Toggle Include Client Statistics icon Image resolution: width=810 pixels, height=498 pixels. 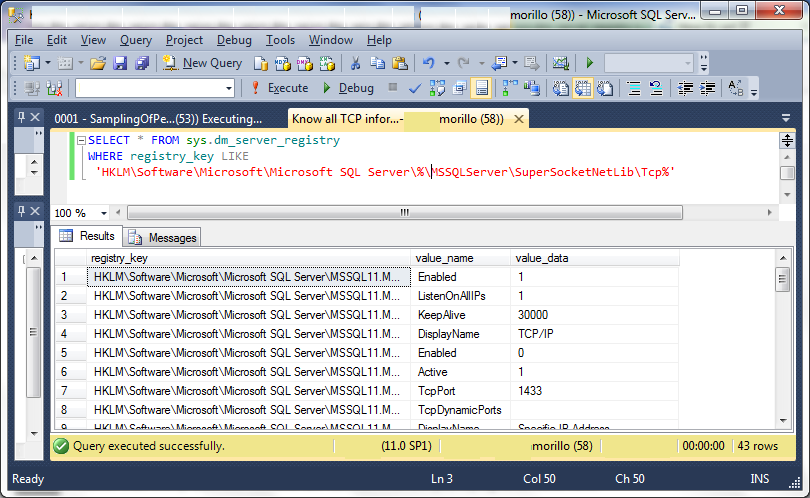click(532, 88)
